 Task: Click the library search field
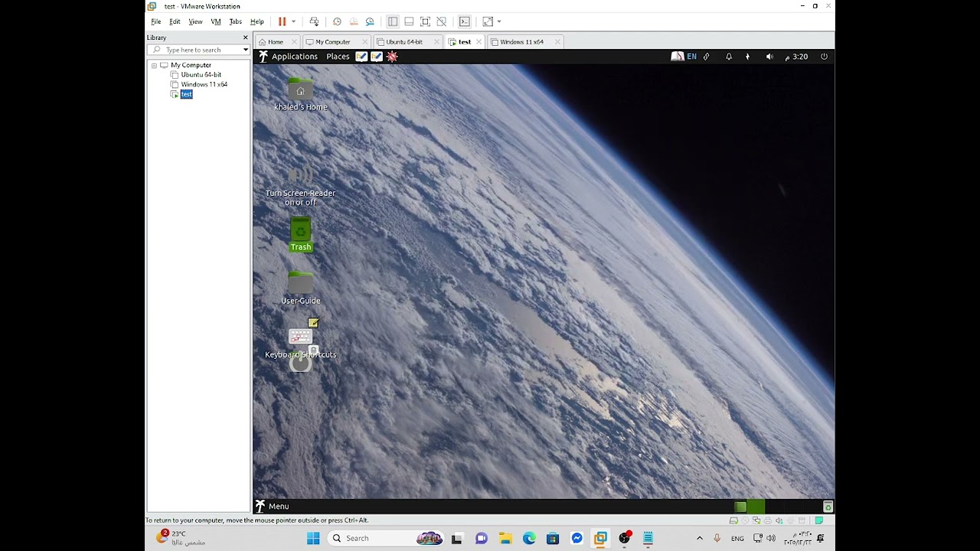click(x=198, y=50)
